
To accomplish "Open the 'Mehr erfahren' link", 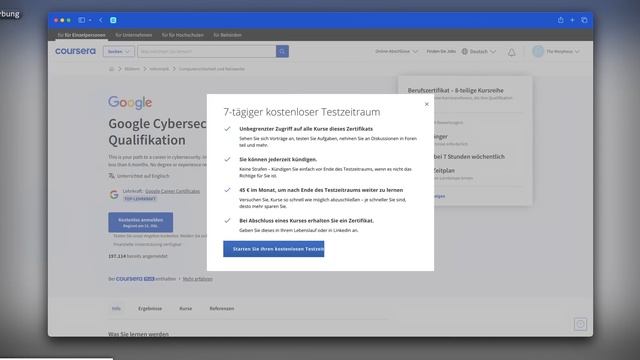I will (198, 279).
